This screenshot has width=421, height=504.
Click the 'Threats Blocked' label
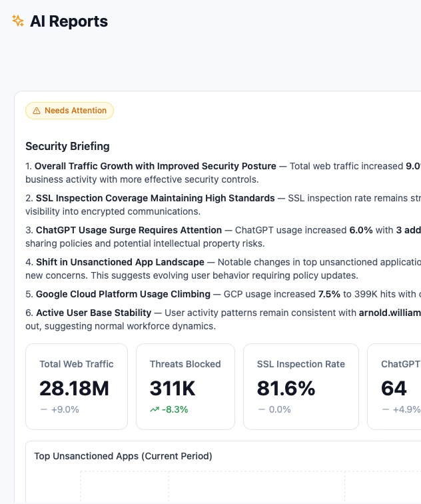185,364
